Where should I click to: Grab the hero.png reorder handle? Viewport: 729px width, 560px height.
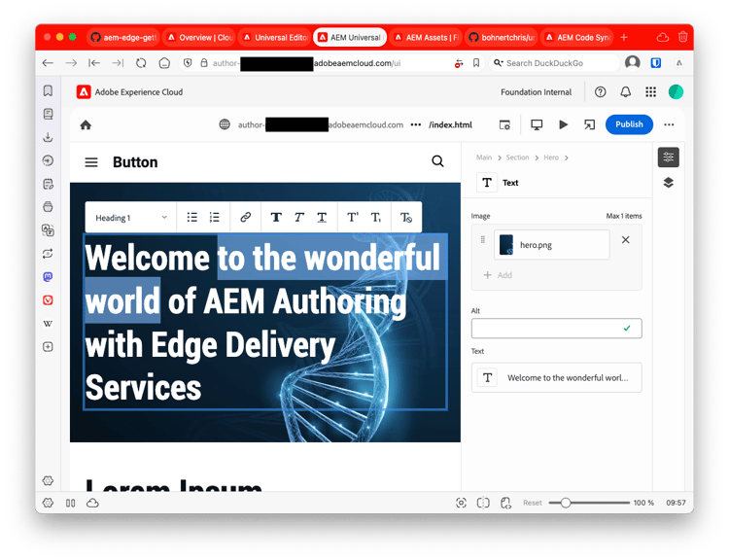click(482, 239)
